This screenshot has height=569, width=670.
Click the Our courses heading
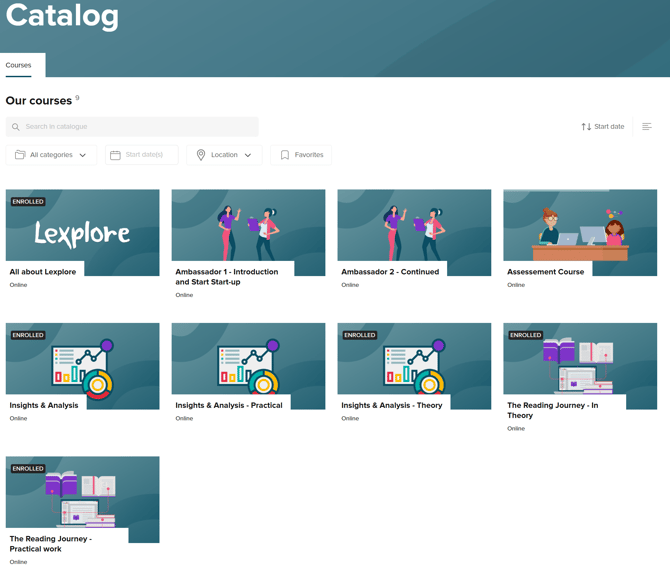pos(38,101)
